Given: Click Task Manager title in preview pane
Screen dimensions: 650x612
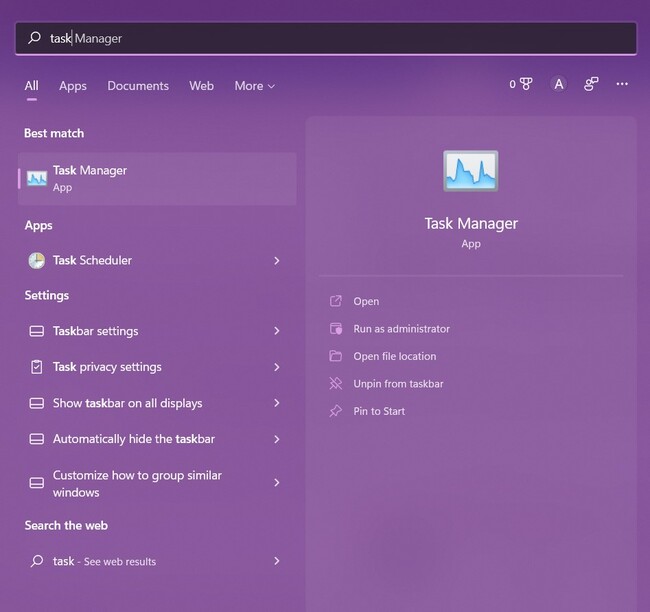Looking at the screenshot, I should tap(471, 224).
